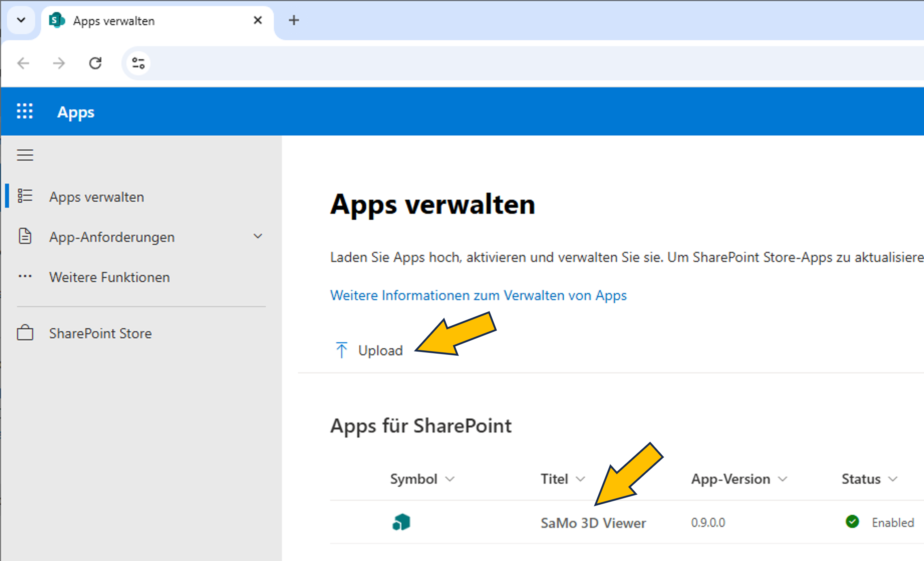Viewport: 924px width, 561px height.
Task: Click the SaMo 3D Viewer app icon
Action: click(401, 522)
